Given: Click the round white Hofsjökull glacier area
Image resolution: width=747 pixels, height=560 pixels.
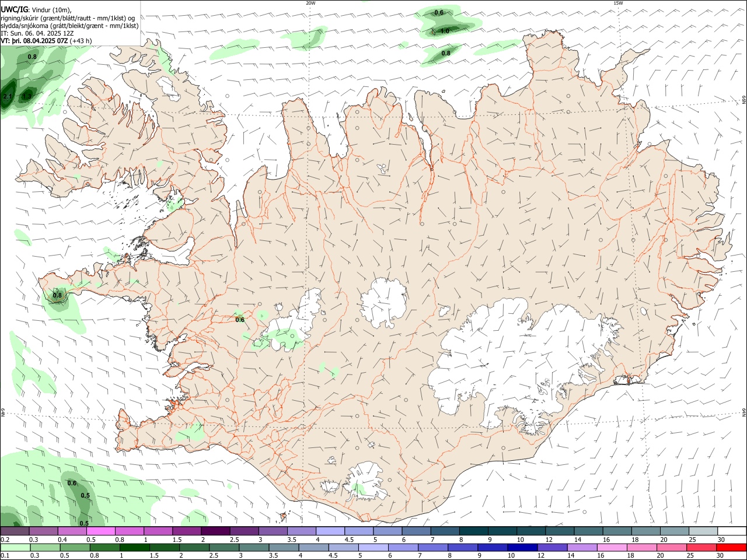Looking at the screenshot, I should (x=383, y=303).
